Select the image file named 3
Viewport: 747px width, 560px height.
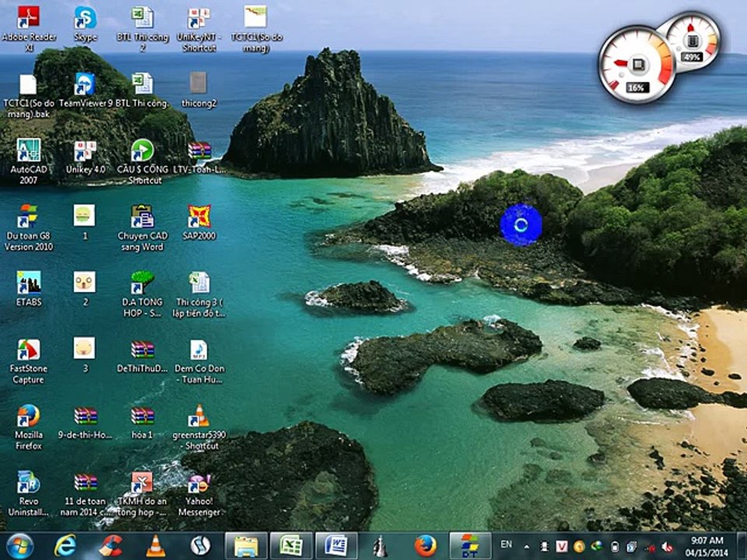pyautogui.click(x=84, y=348)
